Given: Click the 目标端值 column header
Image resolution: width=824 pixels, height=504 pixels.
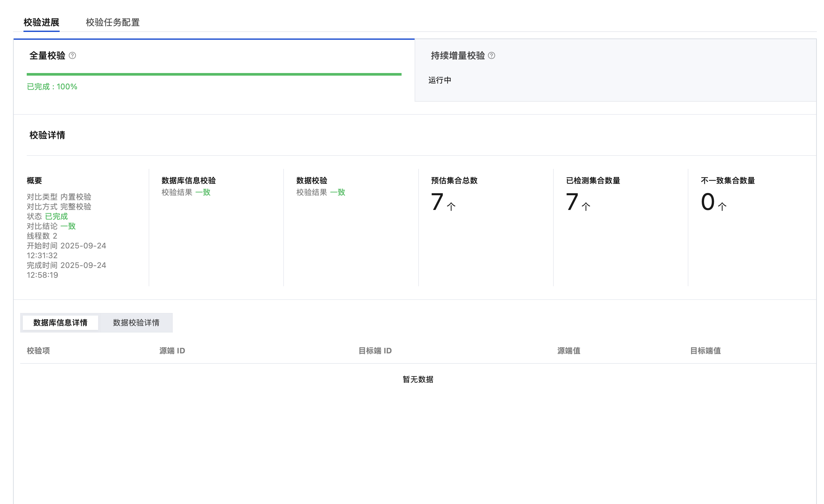Looking at the screenshot, I should [705, 350].
